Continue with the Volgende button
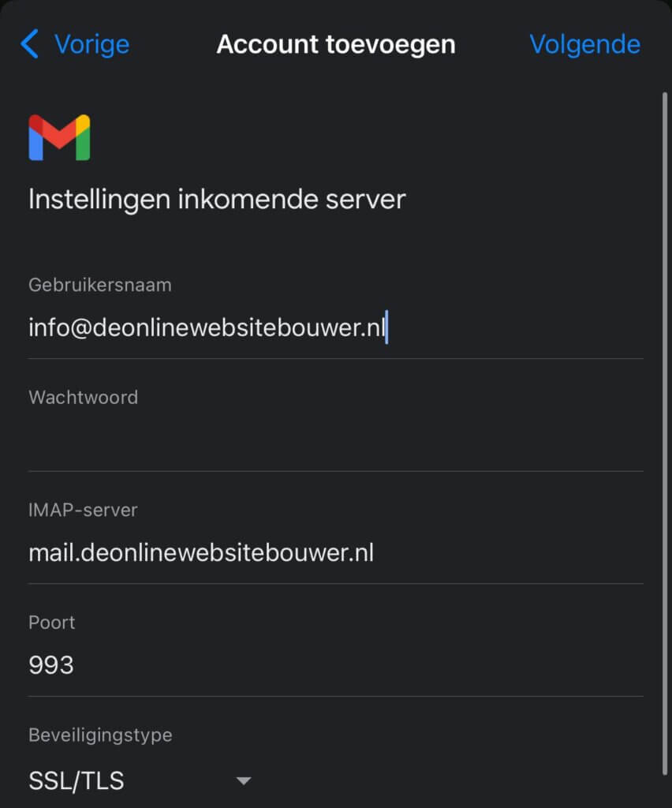This screenshot has height=808, width=672. click(x=585, y=44)
